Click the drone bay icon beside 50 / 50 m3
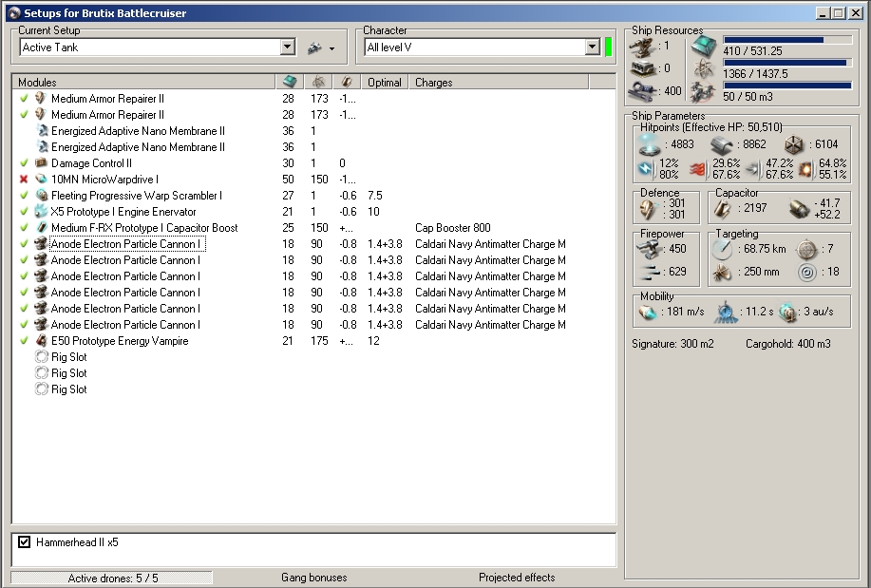 click(703, 92)
